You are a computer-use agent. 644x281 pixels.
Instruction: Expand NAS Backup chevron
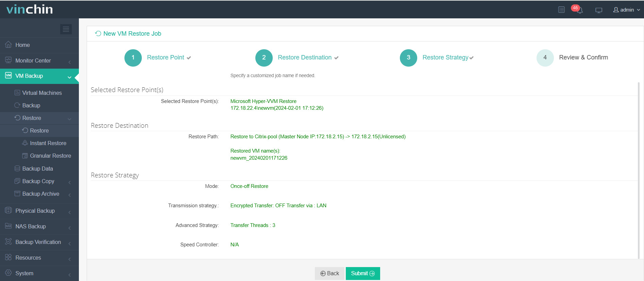point(69,228)
